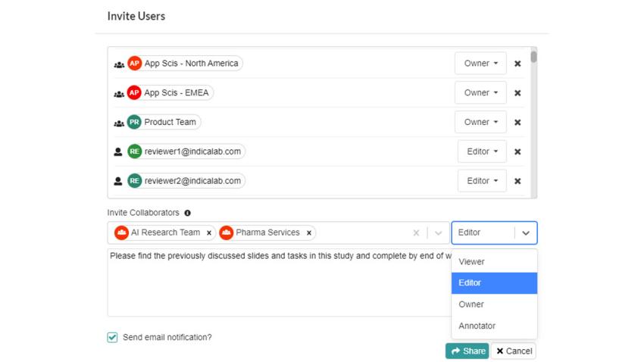The width and height of the screenshot is (644, 362).
Task: Collapse the invite role Editor dropdown
Action: coord(526,233)
